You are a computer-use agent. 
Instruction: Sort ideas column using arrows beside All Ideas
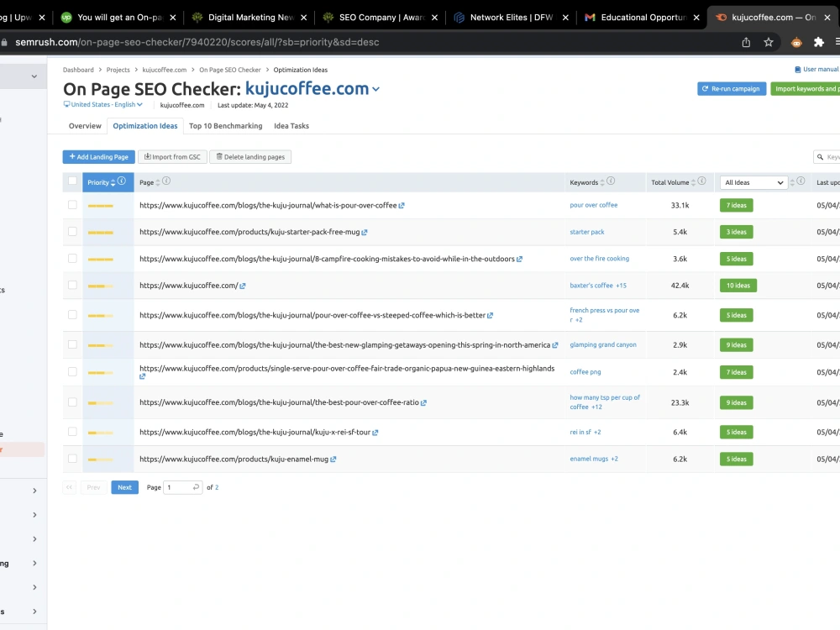coord(792,182)
